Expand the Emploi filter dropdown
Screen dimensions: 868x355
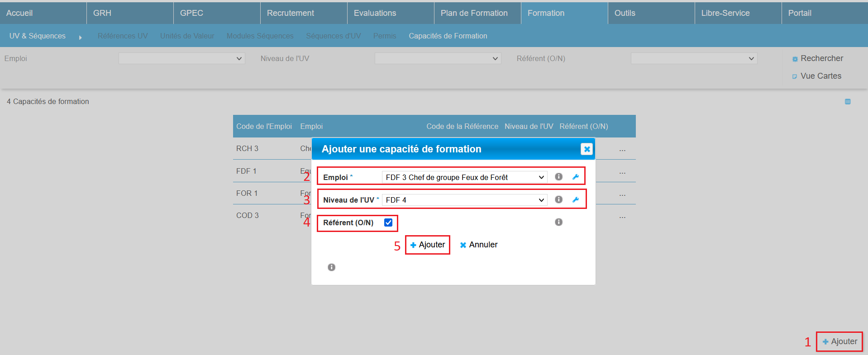[181, 58]
